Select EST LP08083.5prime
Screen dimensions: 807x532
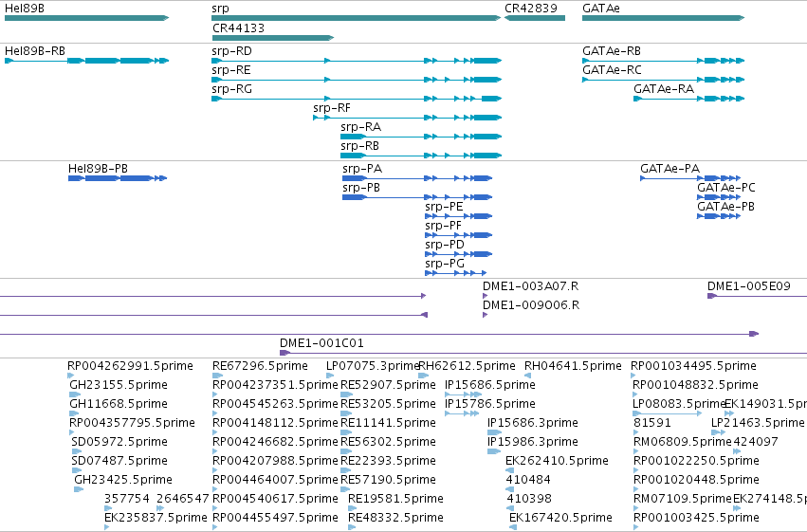point(667,413)
